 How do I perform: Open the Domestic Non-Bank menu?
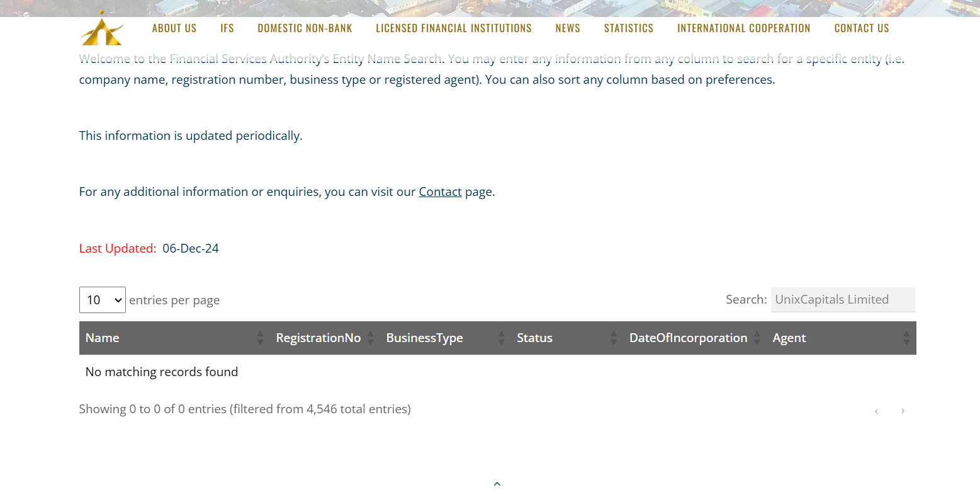tap(305, 28)
